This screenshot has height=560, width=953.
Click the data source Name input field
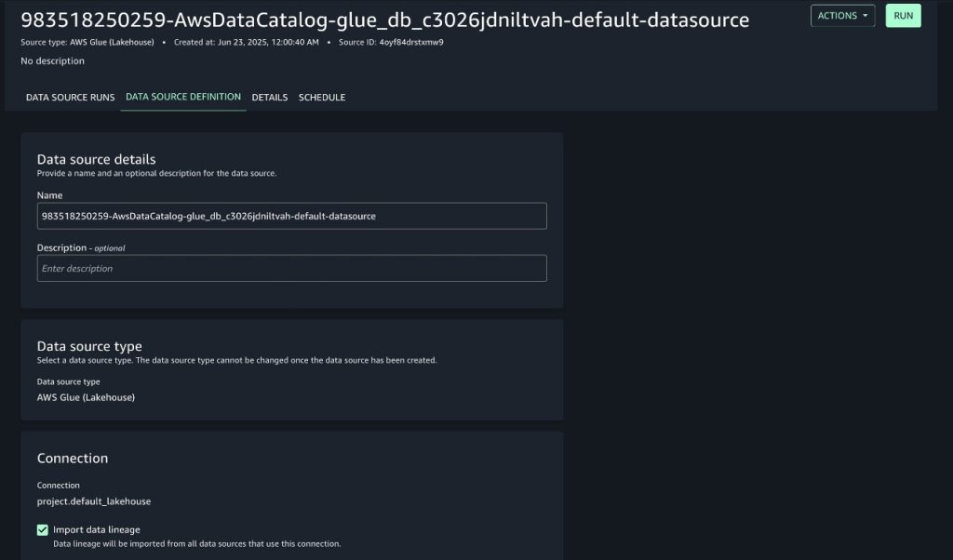tap(291, 216)
